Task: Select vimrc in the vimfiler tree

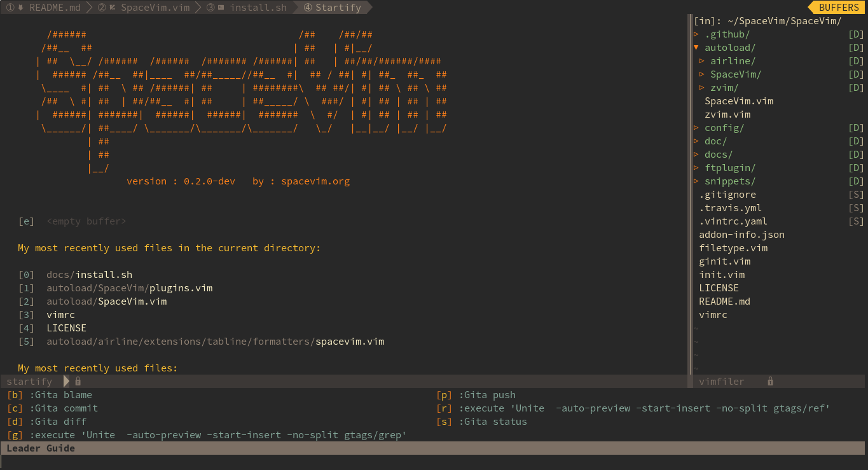Action: tap(713, 314)
